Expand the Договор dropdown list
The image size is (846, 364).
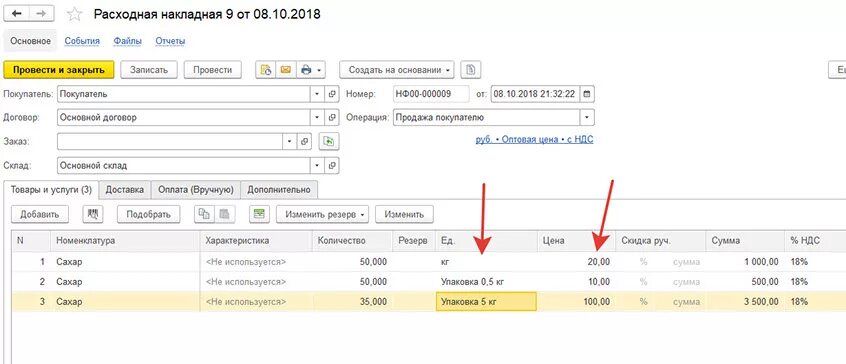click(317, 117)
